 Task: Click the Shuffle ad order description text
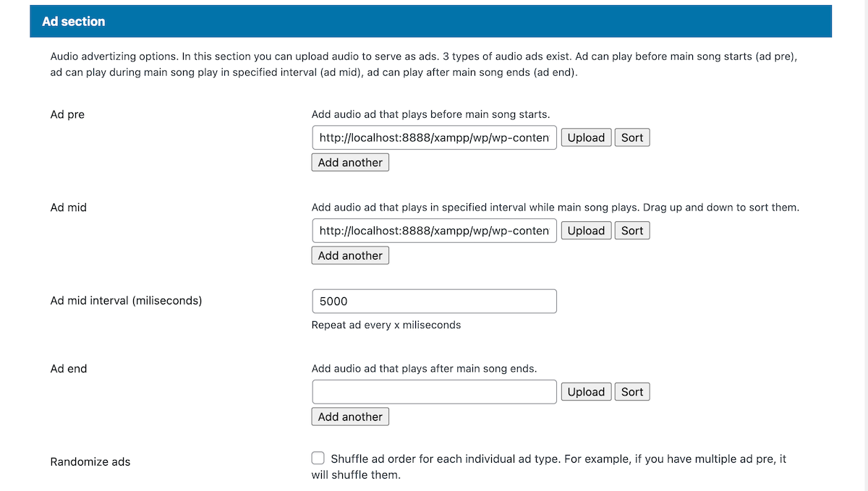[x=557, y=459]
